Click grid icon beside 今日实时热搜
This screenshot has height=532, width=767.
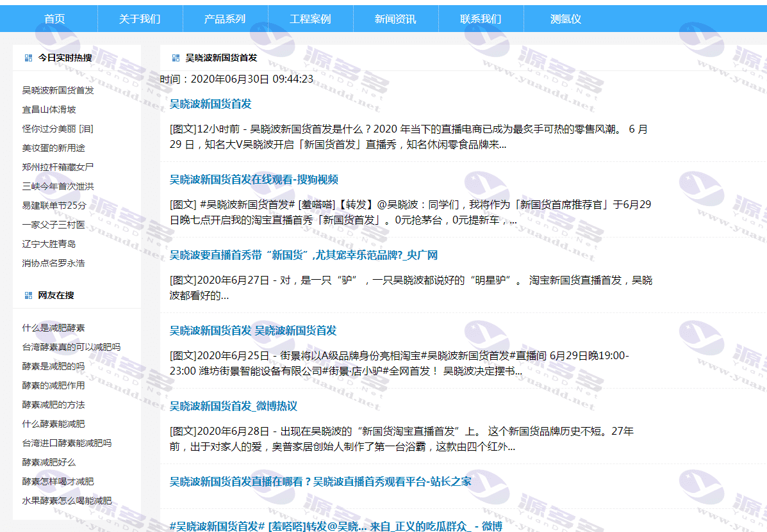click(x=28, y=58)
